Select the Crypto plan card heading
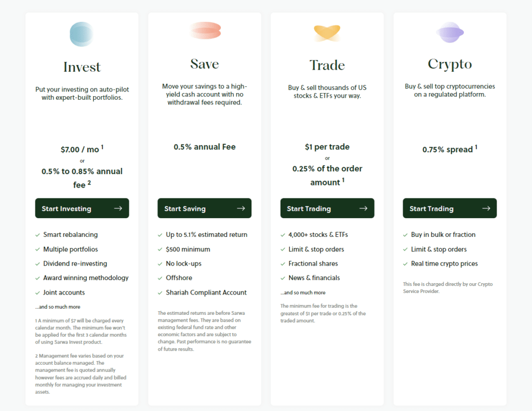This screenshot has height=411, width=532. 449,64
